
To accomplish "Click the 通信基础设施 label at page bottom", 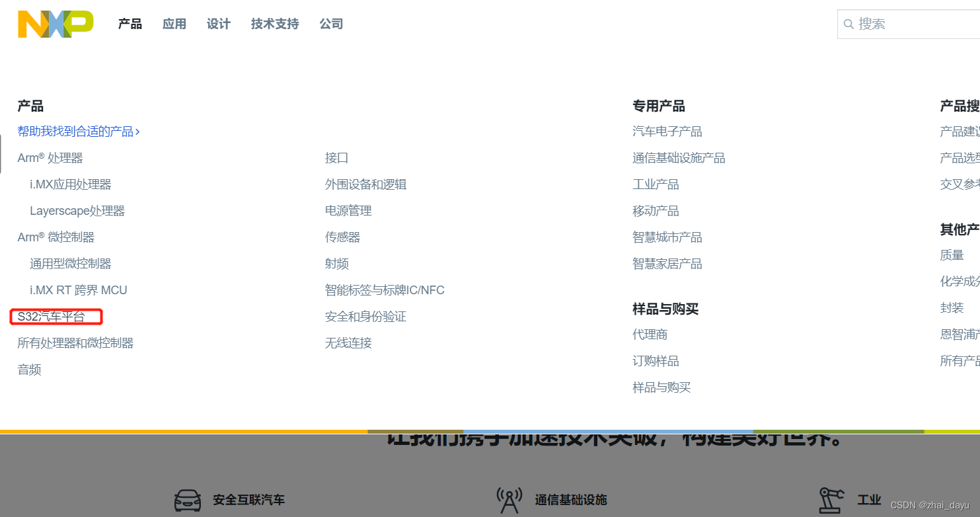I will tap(571, 500).
